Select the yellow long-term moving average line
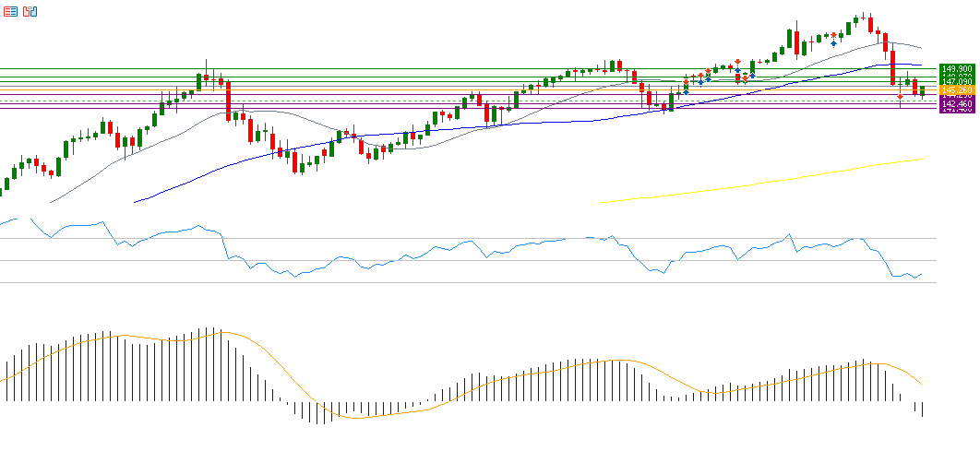Screen dimensions: 980x451 coord(738,184)
